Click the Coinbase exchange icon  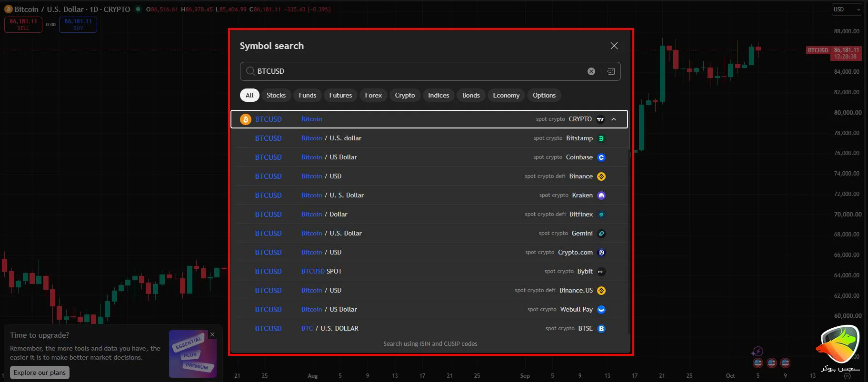[601, 157]
